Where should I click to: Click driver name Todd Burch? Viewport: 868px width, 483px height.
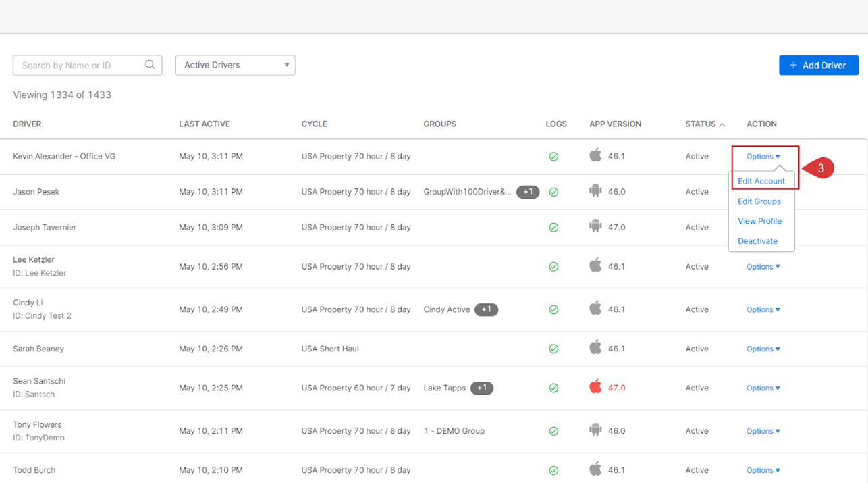tap(34, 471)
